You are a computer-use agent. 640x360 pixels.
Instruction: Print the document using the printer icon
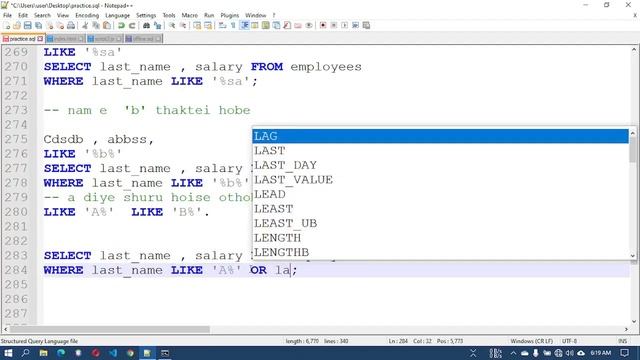71,25
